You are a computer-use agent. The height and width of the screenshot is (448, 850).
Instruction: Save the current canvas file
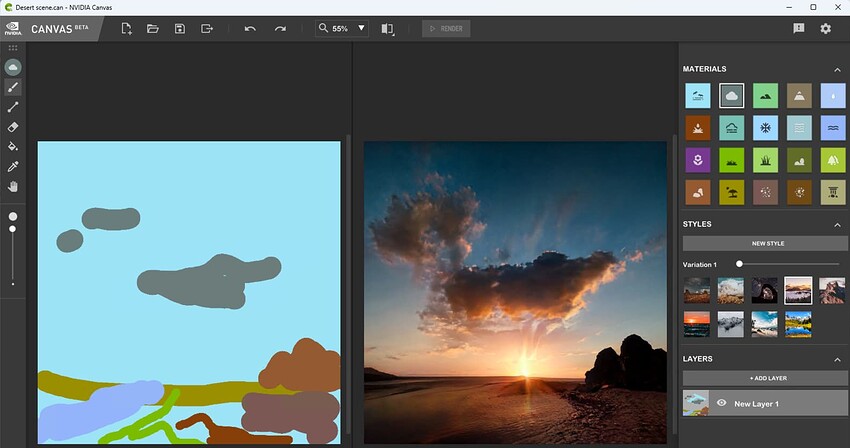(180, 29)
